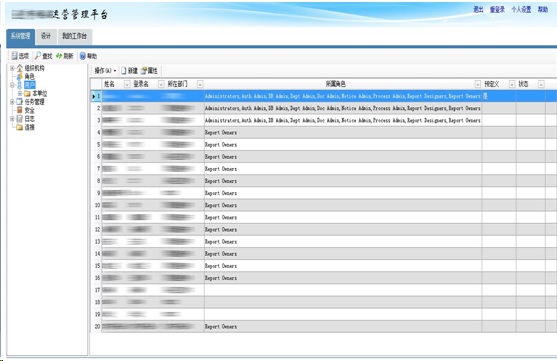The width and height of the screenshot is (557, 361).
Task: Refresh the list with 刷新 icon
Action: [x=59, y=56]
